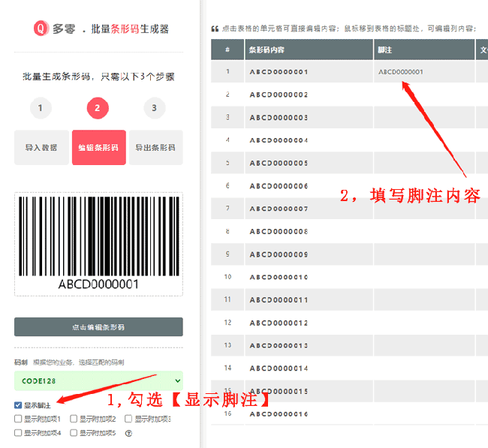This screenshot has height=448, width=488.
Task: Click the red Q logo icon
Action: click(x=41, y=29)
